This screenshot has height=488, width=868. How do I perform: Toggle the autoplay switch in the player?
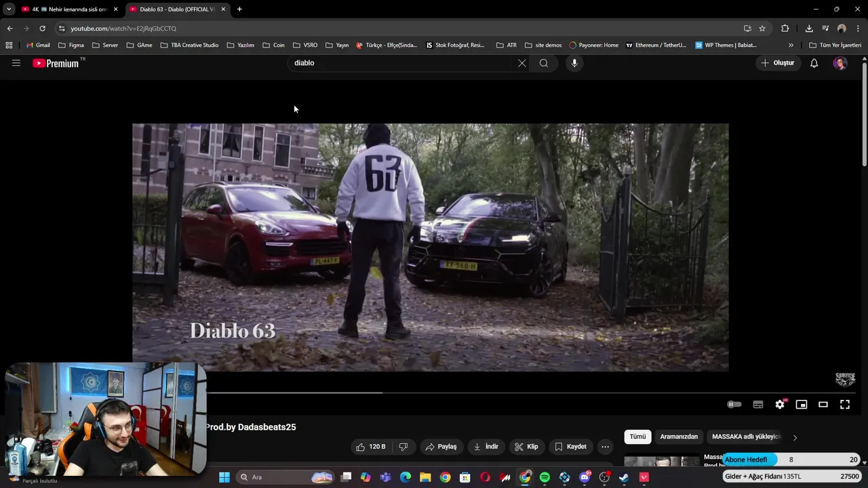point(734,405)
